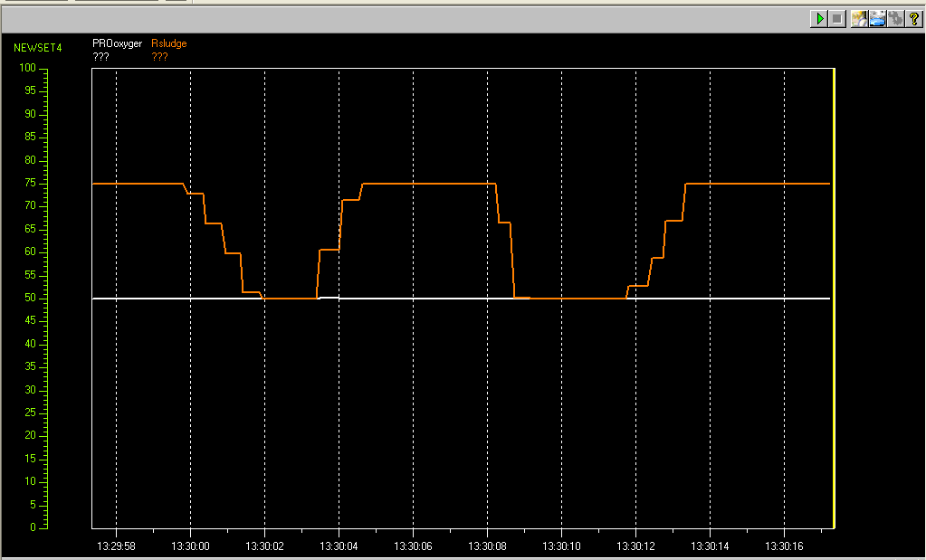Open help with the yellow question mark
This screenshot has height=560, width=926.
click(913, 19)
